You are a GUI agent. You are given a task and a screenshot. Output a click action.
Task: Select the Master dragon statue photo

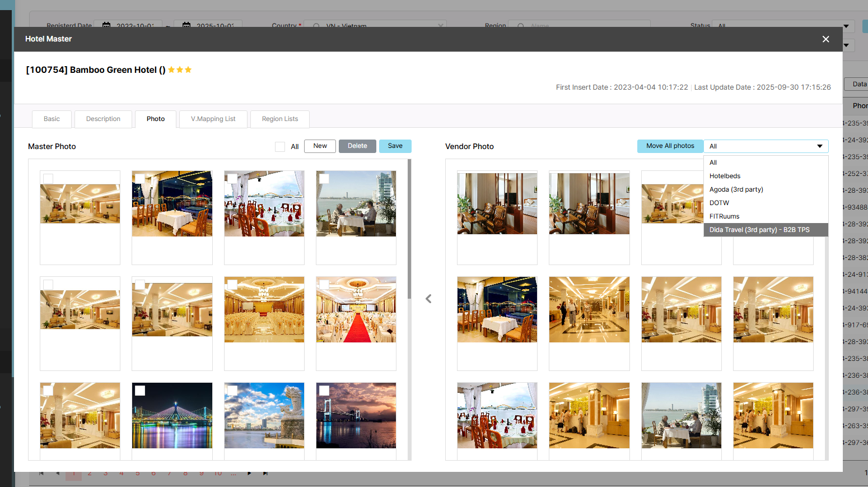[x=264, y=416]
